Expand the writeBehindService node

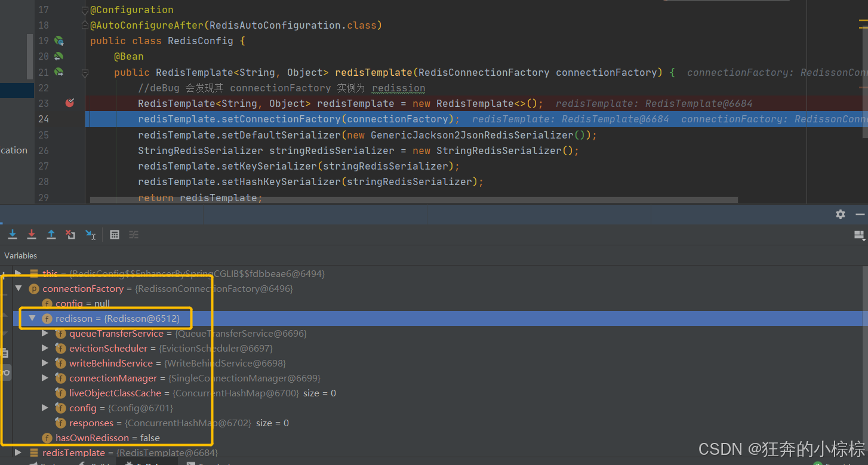click(x=45, y=363)
